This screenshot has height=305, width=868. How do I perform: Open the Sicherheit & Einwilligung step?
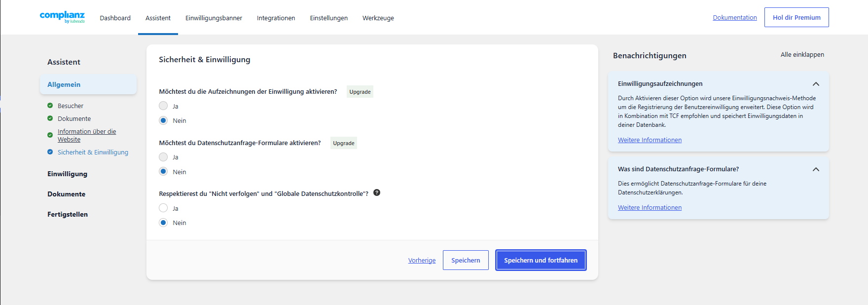(93, 152)
